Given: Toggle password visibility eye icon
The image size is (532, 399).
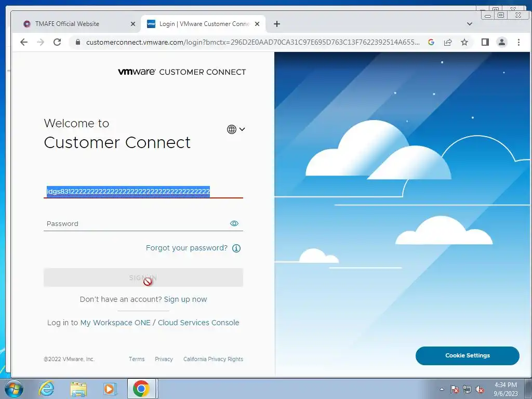Looking at the screenshot, I should coord(234,223).
